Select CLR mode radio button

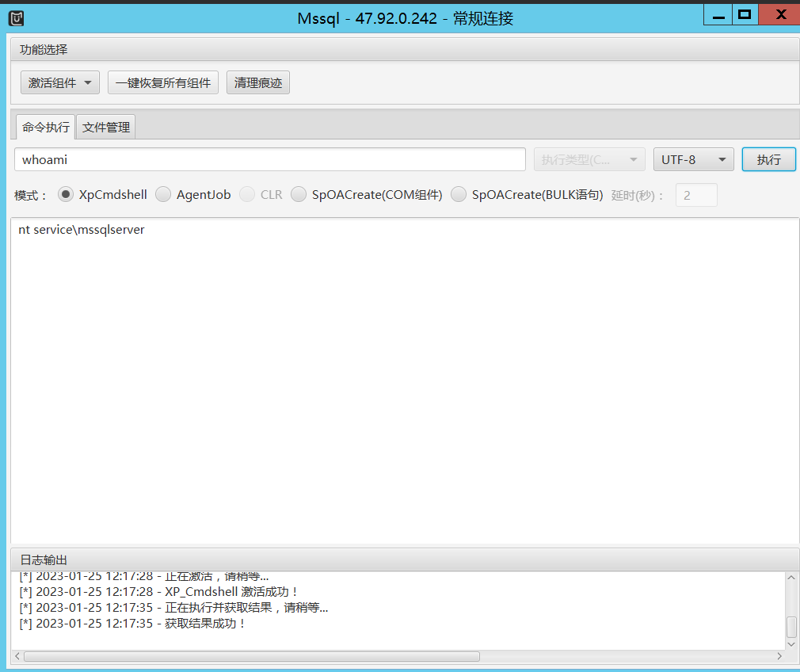tap(247, 195)
